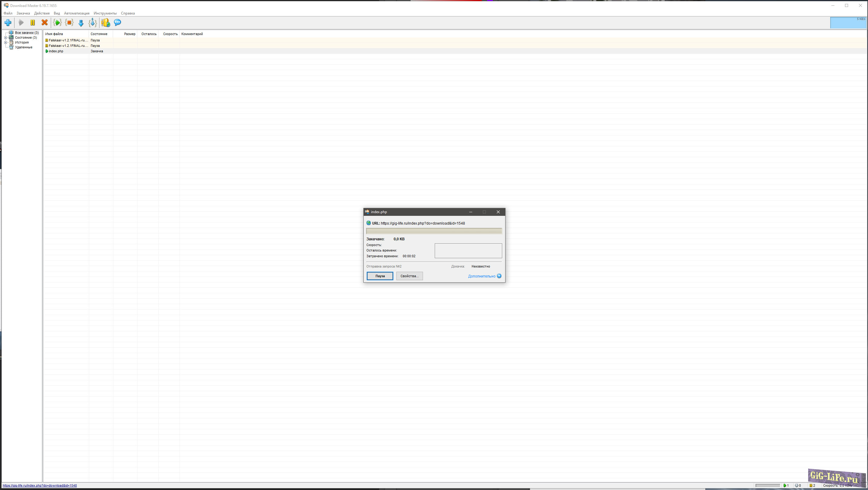This screenshot has width=868, height=490.
Task: Click the orange X Delete download icon
Action: tap(44, 23)
